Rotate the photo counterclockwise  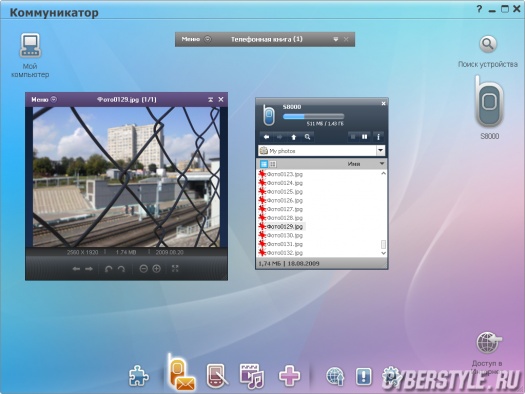(108, 269)
